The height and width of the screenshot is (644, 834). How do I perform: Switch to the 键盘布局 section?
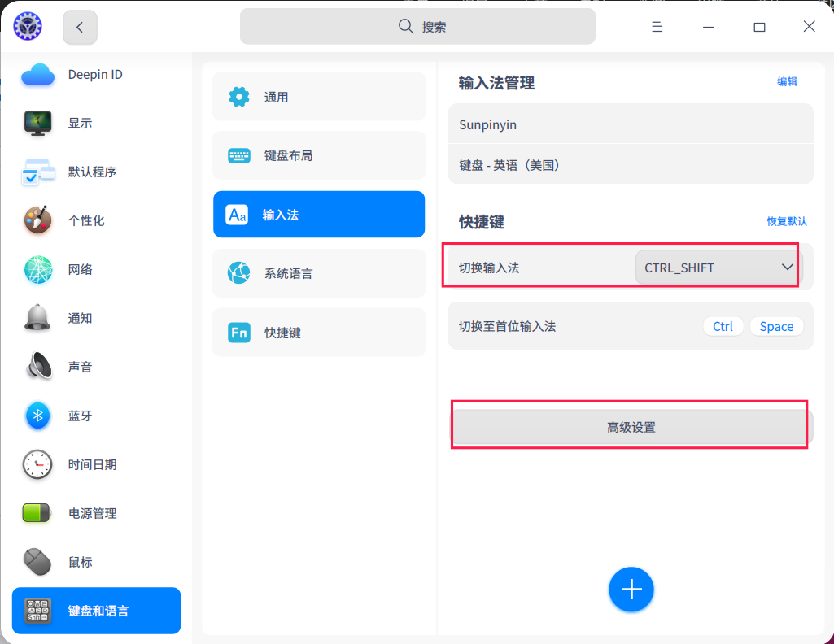(318, 155)
